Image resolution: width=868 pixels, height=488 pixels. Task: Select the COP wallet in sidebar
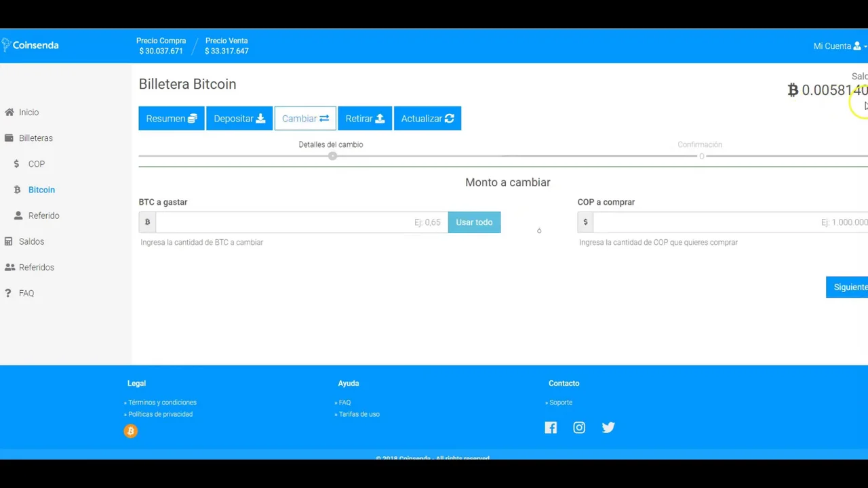[x=37, y=164]
